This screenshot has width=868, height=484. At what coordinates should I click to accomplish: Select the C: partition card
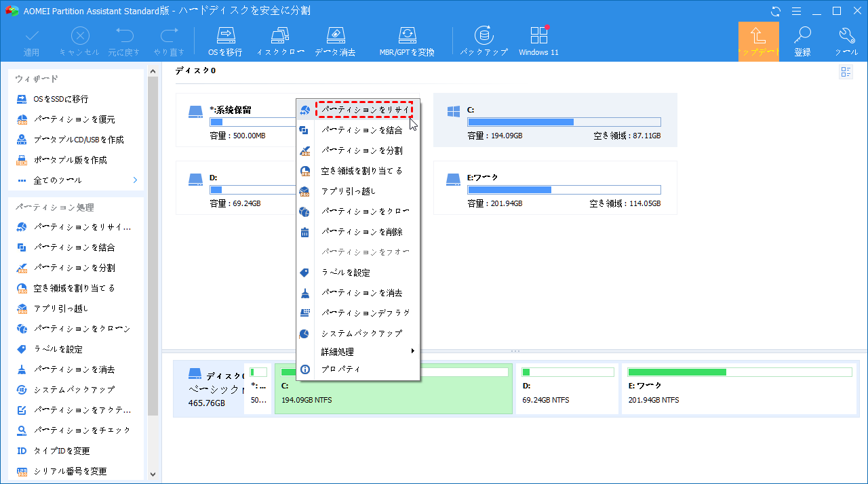(555, 120)
